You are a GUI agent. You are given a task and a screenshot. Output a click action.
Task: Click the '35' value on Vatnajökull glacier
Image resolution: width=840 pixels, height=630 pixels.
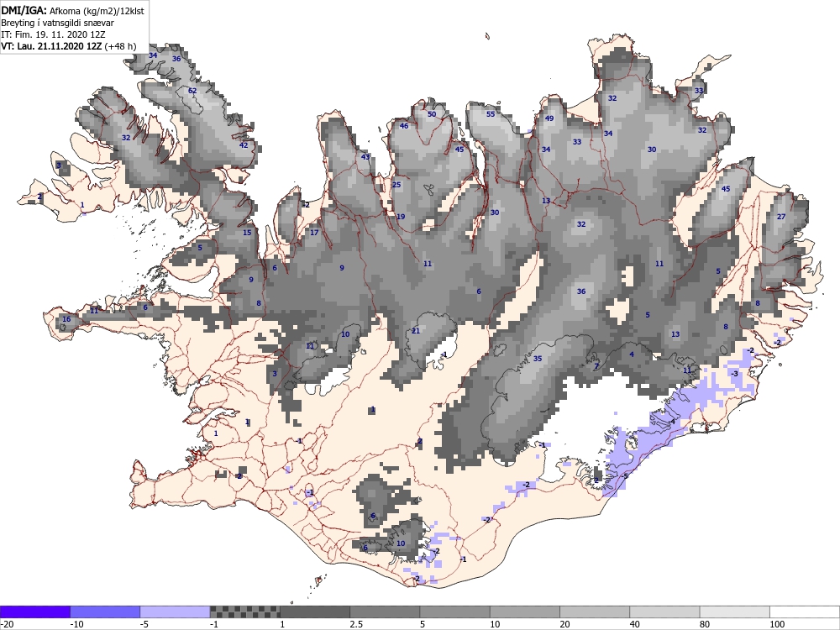(538, 359)
